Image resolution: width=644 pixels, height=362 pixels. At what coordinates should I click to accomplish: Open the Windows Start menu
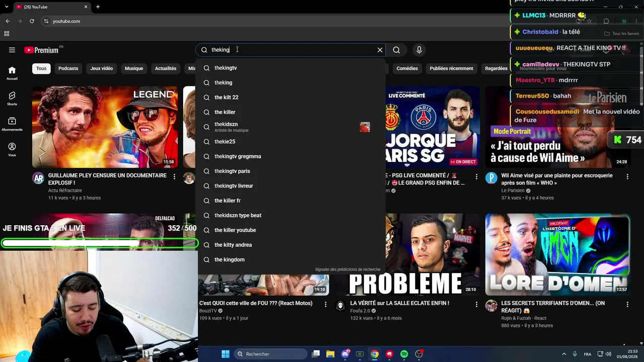pos(225,354)
